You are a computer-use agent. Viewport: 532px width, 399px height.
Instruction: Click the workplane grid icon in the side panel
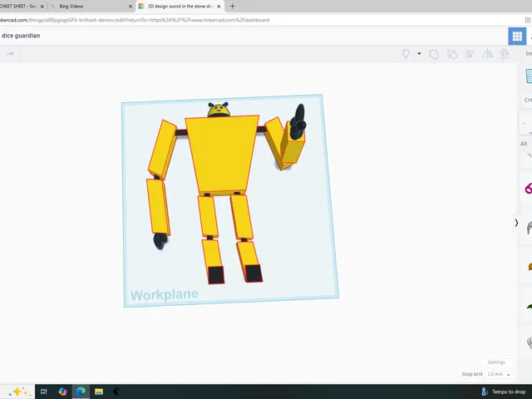click(529, 76)
